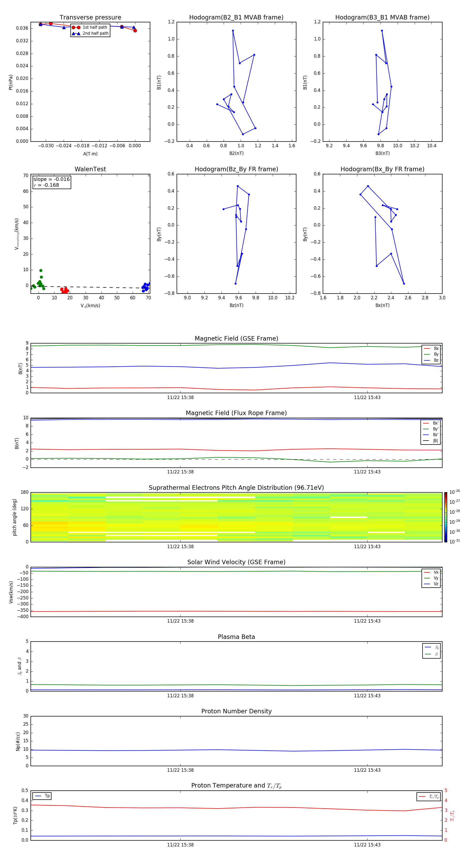Click the 'Magnetic Field (Flux Rope Frame)' title
The image size is (473, 868).
coord(236,413)
